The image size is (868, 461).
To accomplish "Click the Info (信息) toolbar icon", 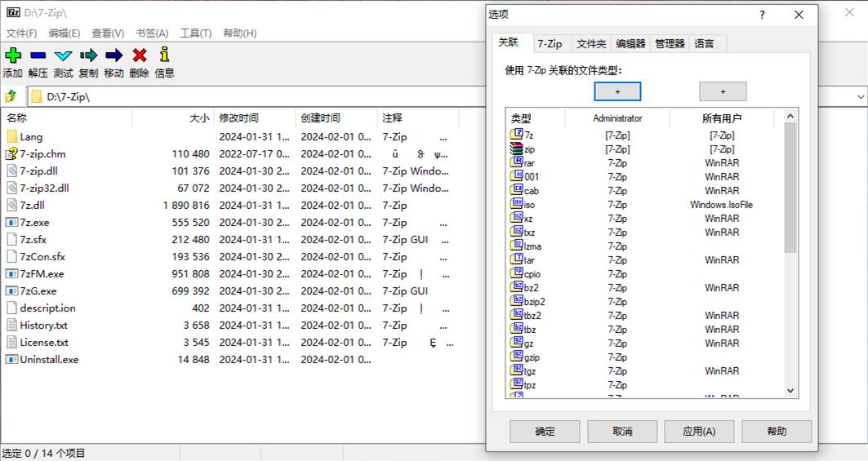I will [164, 54].
